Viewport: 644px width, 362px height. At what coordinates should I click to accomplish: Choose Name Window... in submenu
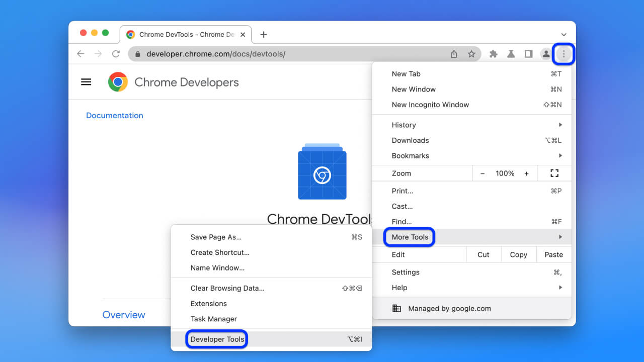[x=271, y=268]
